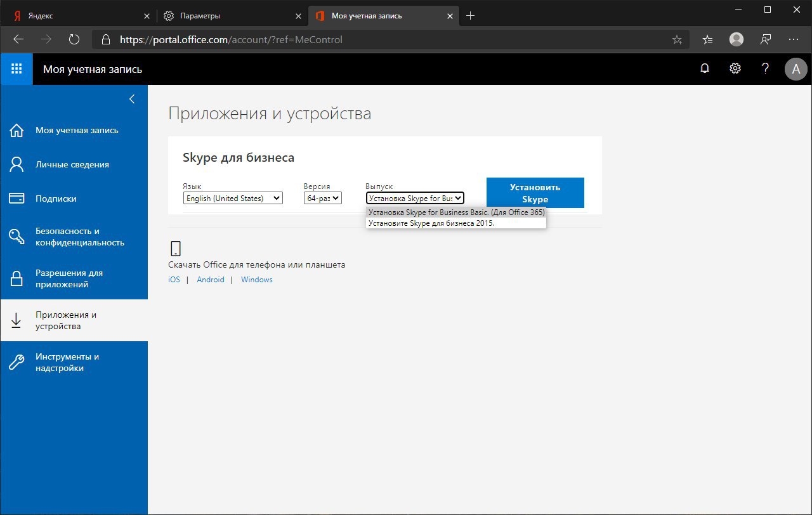Image resolution: width=812 pixels, height=515 pixels.
Task: Click the person icon for Личные сведения
Action: [16, 165]
